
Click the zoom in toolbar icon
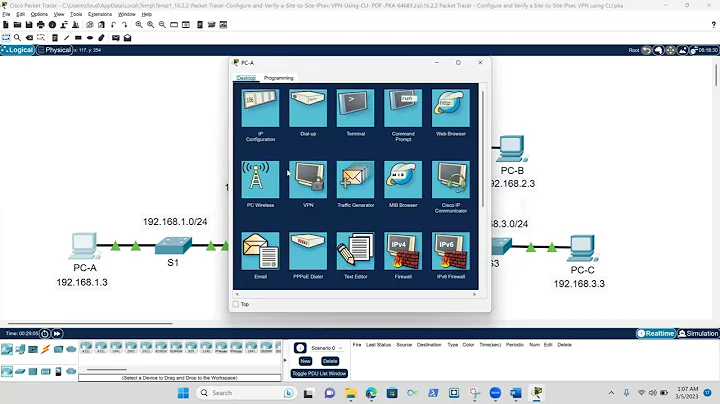[x=139, y=25]
